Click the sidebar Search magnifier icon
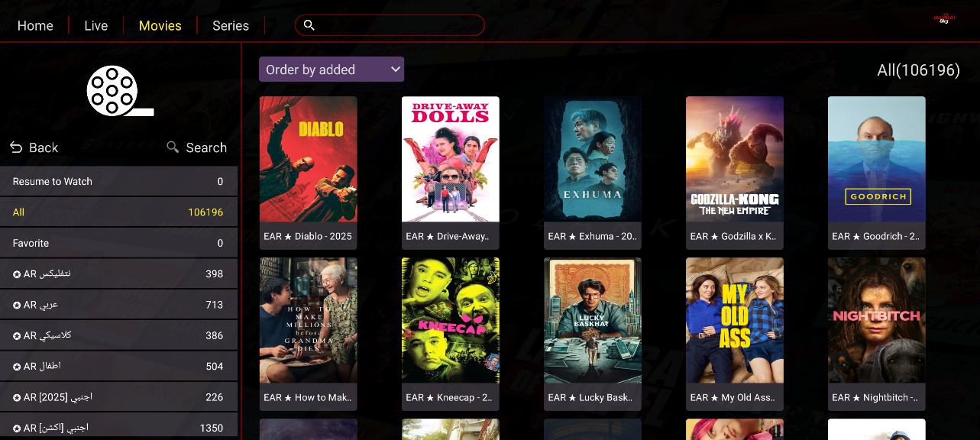 pyautogui.click(x=173, y=147)
